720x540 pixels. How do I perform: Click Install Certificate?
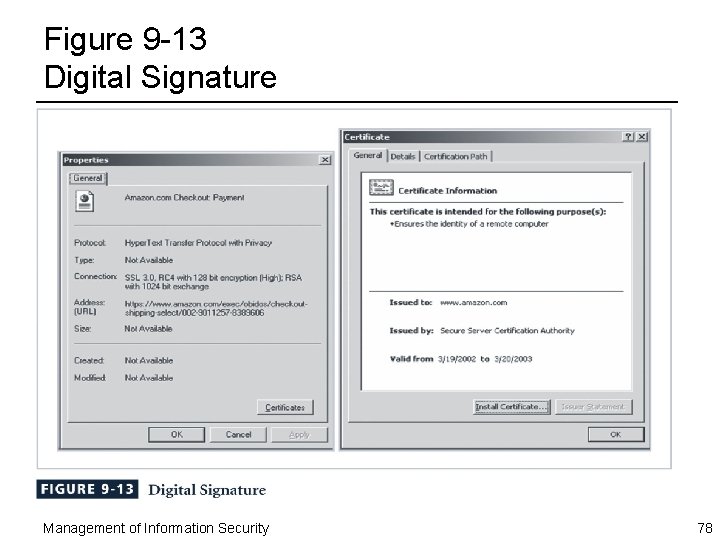(512, 407)
